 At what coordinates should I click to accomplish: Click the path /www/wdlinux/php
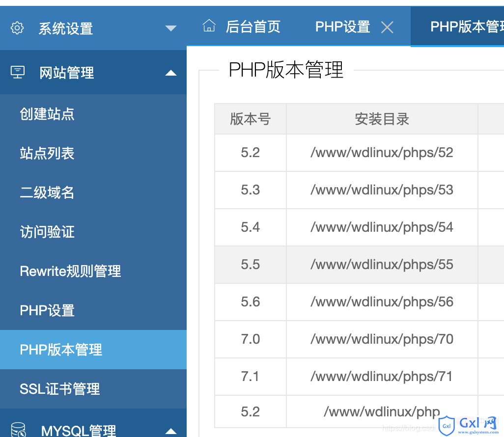tap(382, 411)
